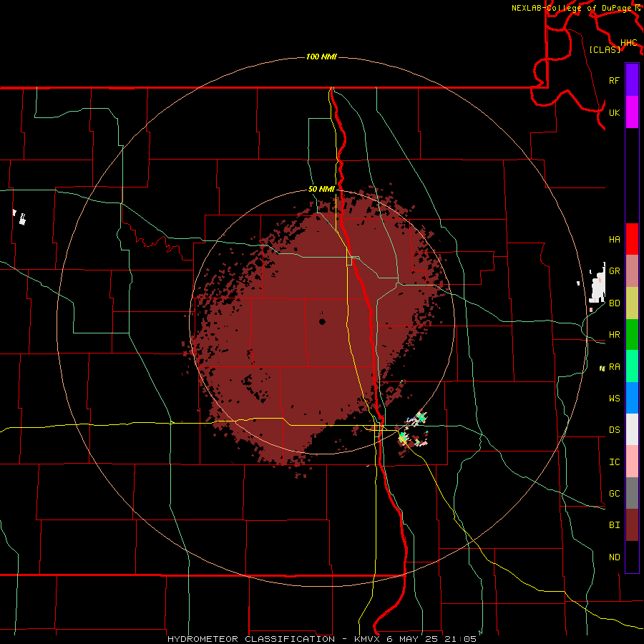Screen dimensions: 644x644
Task: Click the [CLAS] units label
Action: pos(605,49)
